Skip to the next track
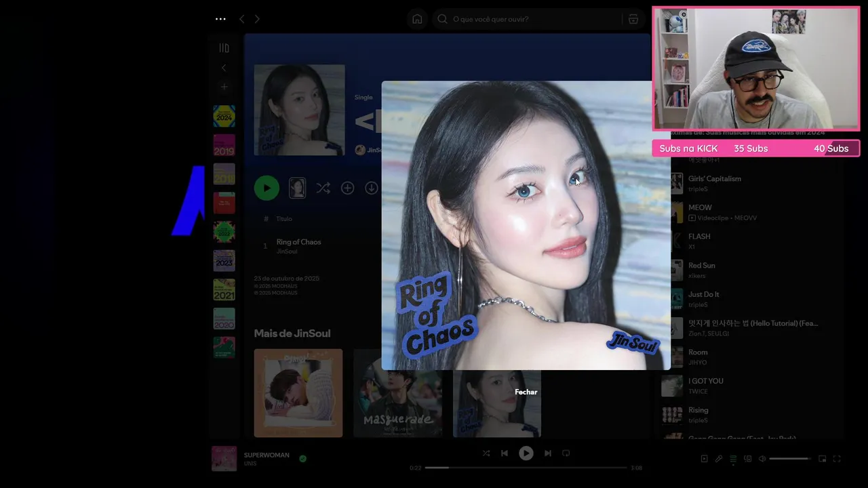Viewport: 868px width, 488px height. click(547, 453)
